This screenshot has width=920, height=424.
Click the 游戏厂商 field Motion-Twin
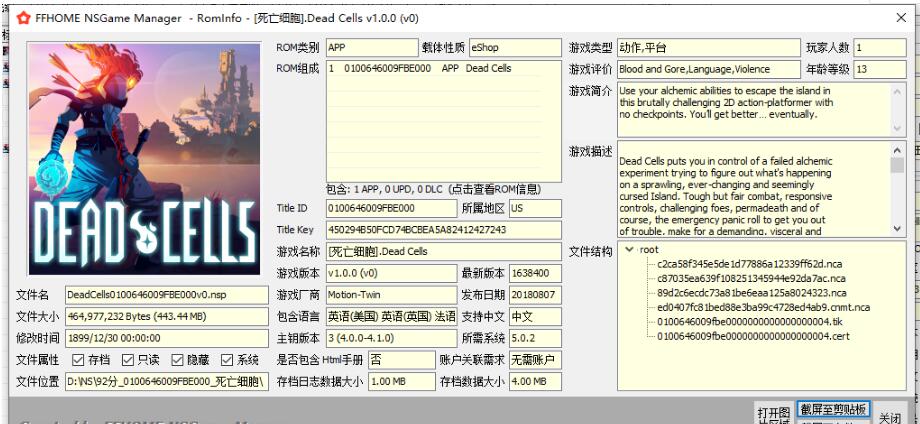click(x=391, y=294)
